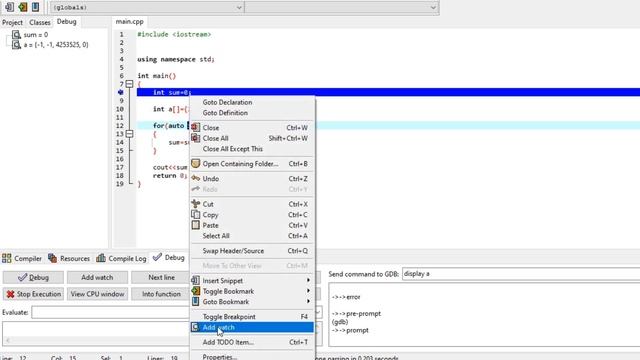Select watch entry sum = 0
Screen dimensions: 640x360
[36, 35]
